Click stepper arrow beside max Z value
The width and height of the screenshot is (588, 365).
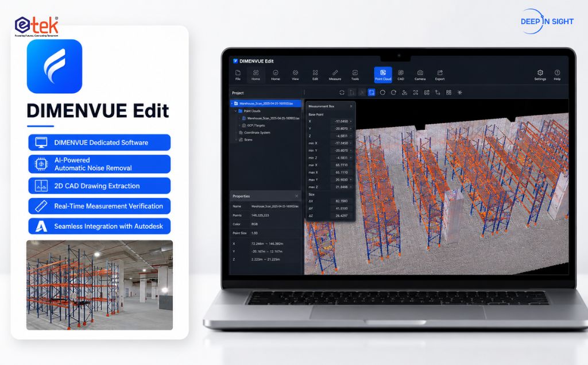pos(351,187)
